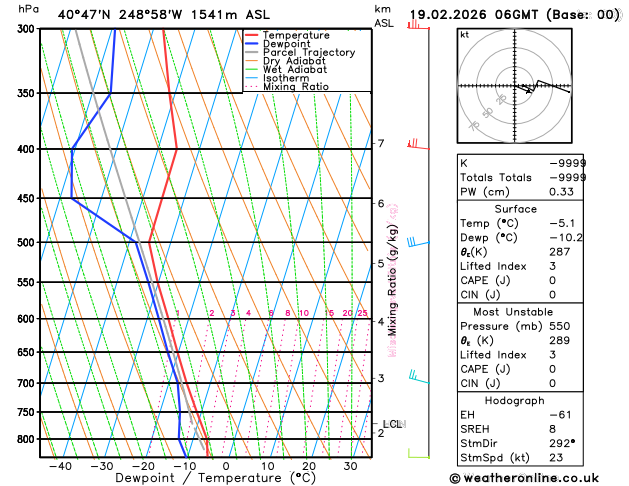The width and height of the screenshot is (629, 486).
Task: Click the green surface wind barb
Action: (x=419, y=454)
